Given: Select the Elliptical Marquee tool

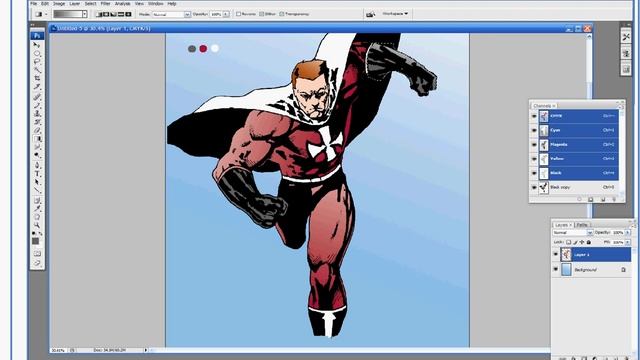Looking at the screenshot, I should [37, 53].
